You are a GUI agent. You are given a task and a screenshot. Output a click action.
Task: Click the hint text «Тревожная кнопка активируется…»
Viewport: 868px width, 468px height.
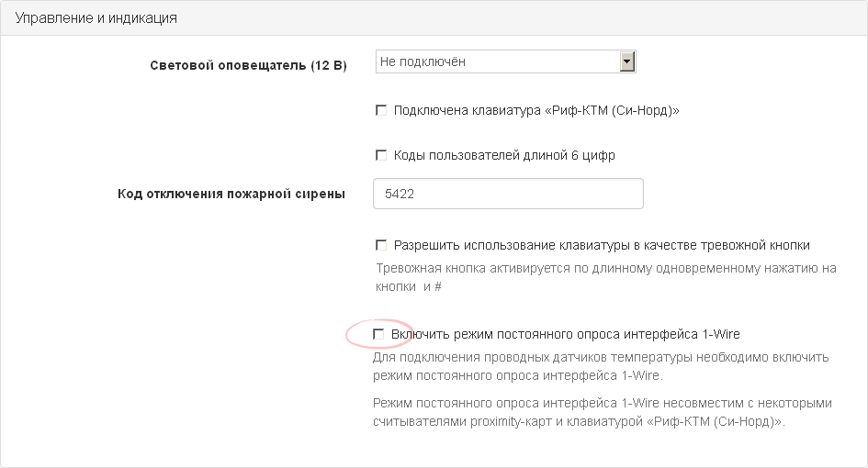point(606,277)
